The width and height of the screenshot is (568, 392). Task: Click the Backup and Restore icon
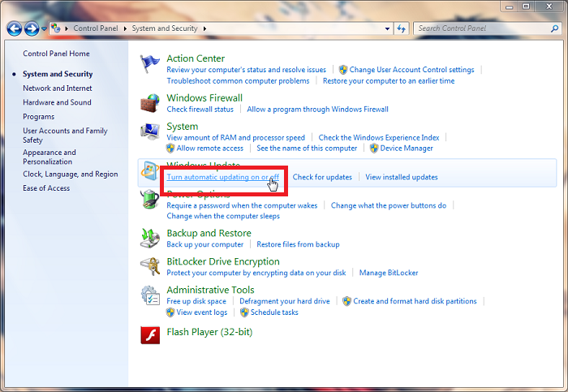tap(150, 239)
